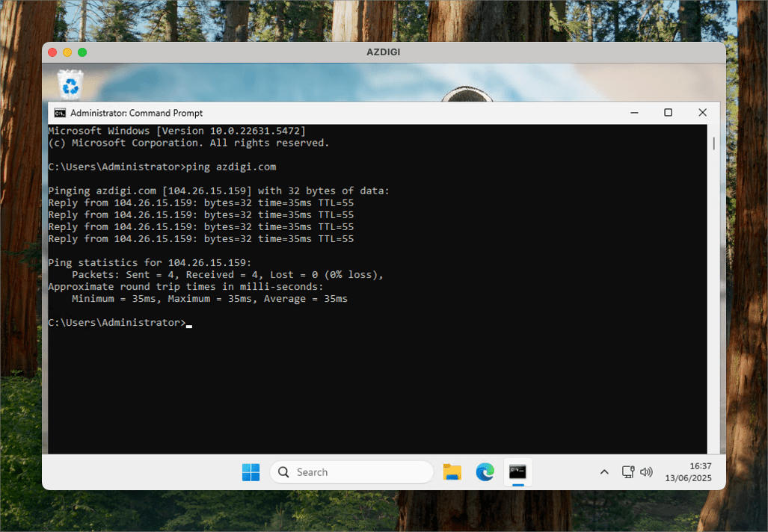This screenshot has height=532, width=768.
Task: Click the taskbar Search box
Action: tap(351, 472)
